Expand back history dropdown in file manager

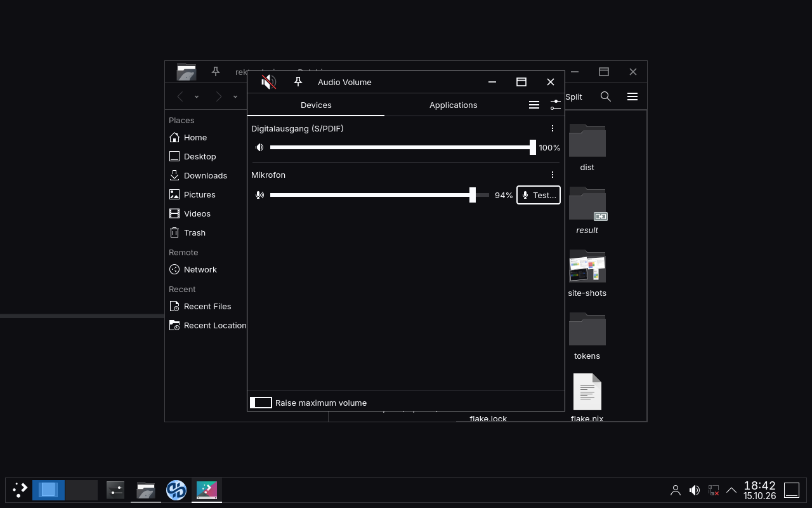tap(197, 97)
